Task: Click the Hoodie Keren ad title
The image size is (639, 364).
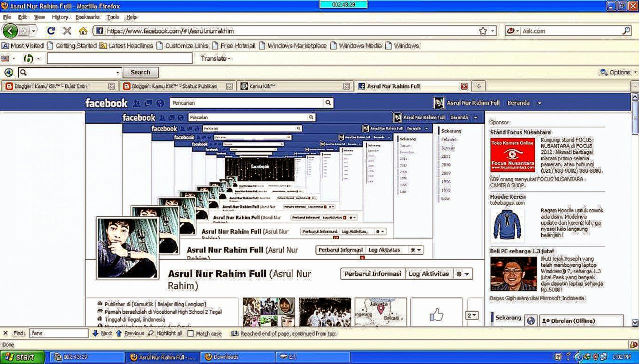Action: [x=507, y=197]
